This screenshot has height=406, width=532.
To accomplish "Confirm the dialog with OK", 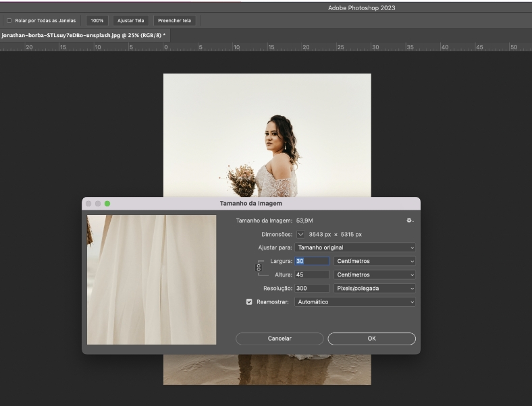I will 371,339.
